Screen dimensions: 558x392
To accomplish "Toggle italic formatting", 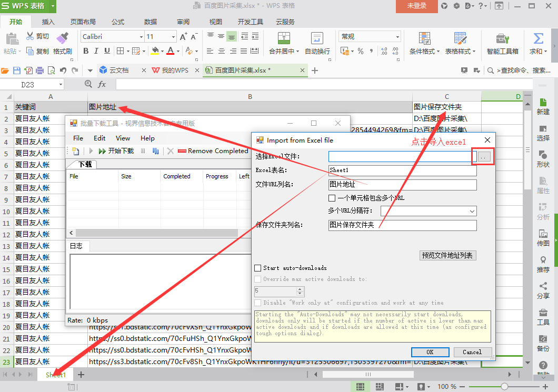I will 96,51.
